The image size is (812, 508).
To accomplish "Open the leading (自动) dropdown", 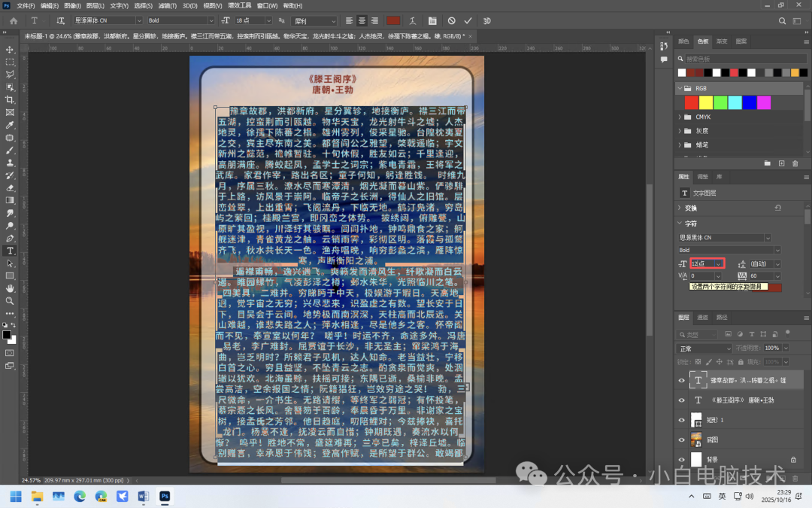I will pos(777,264).
